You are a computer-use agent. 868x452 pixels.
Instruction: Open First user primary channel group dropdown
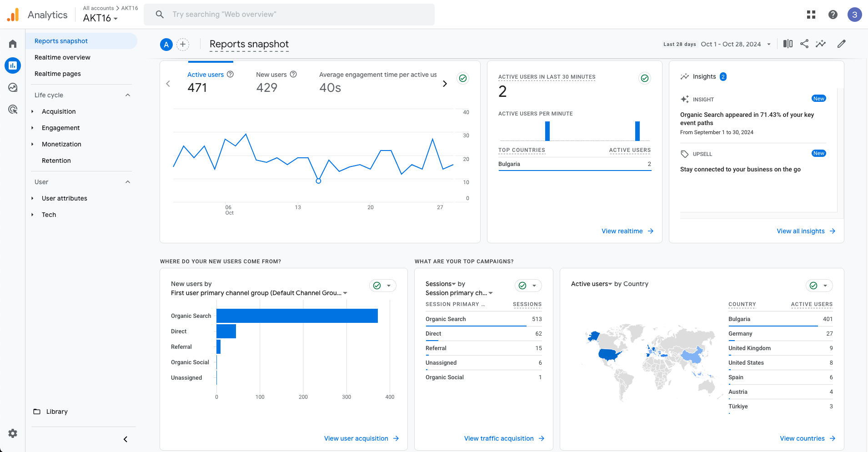click(x=259, y=293)
